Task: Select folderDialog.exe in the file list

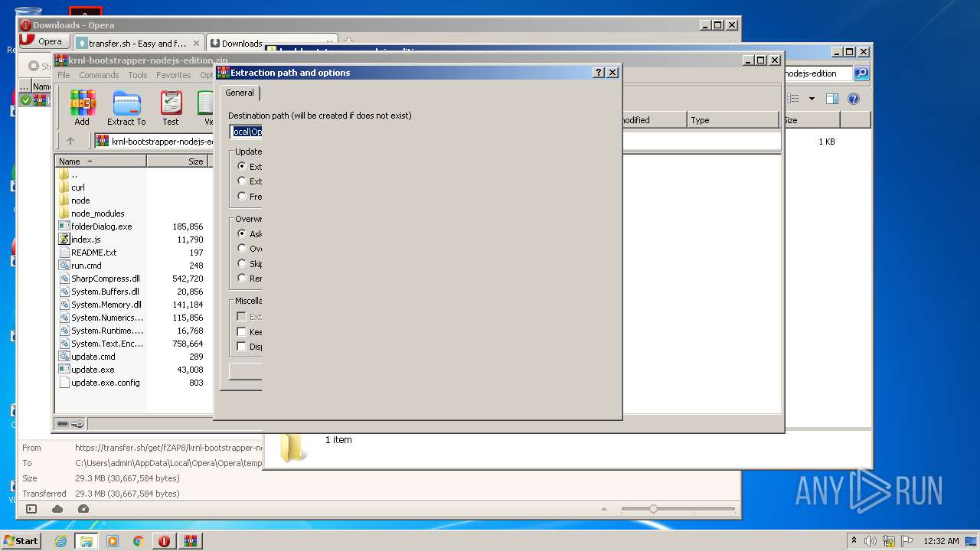Action: tap(101, 227)
